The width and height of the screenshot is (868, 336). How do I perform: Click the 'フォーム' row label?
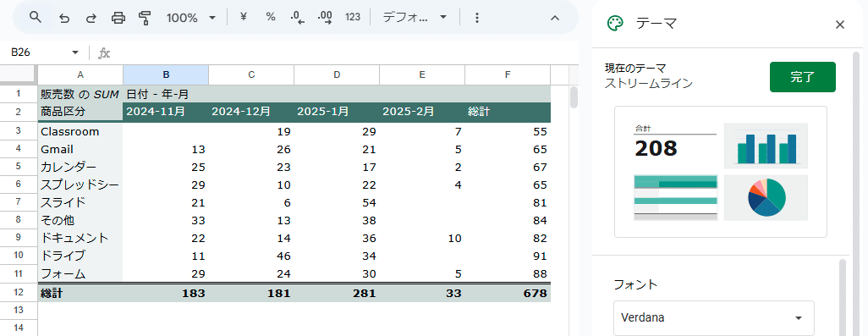[x=80, y=273]
